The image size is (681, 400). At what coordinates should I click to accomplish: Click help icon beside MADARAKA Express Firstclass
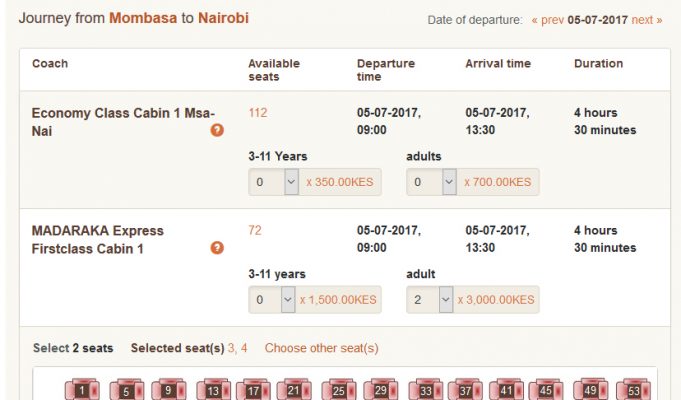click(217, 248)
